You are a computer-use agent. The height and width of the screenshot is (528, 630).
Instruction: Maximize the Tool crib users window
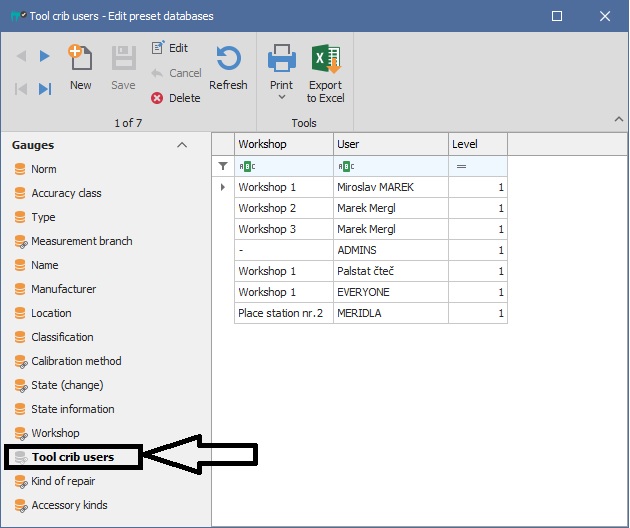coord(557,16)
